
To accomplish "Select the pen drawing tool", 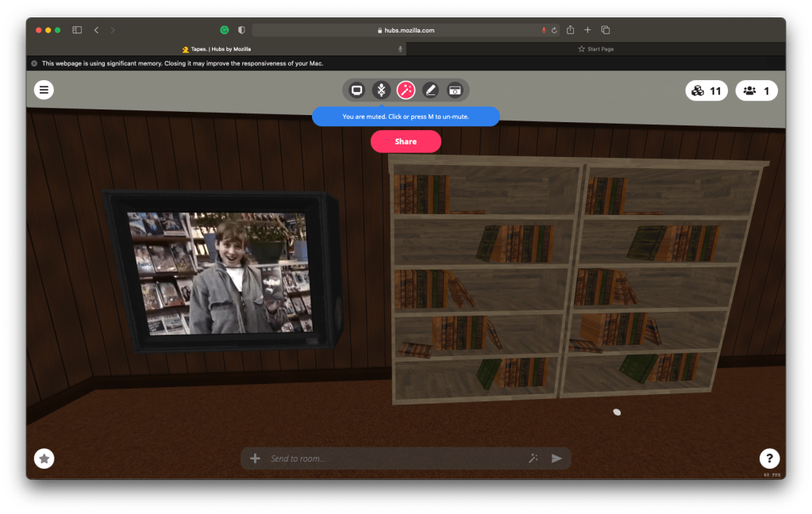I will (430, 90).
